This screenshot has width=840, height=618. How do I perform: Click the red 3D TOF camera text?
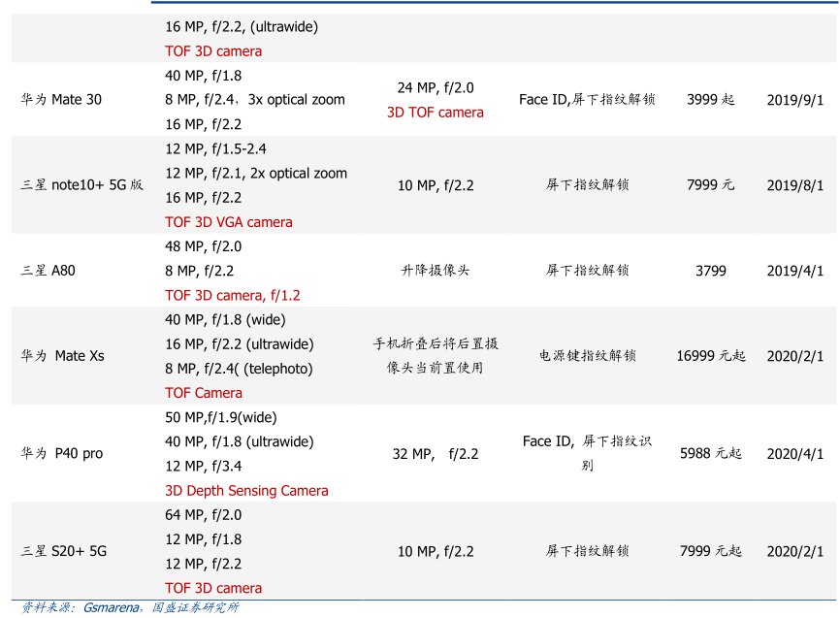pyautogui.click(x=435, y=113)
